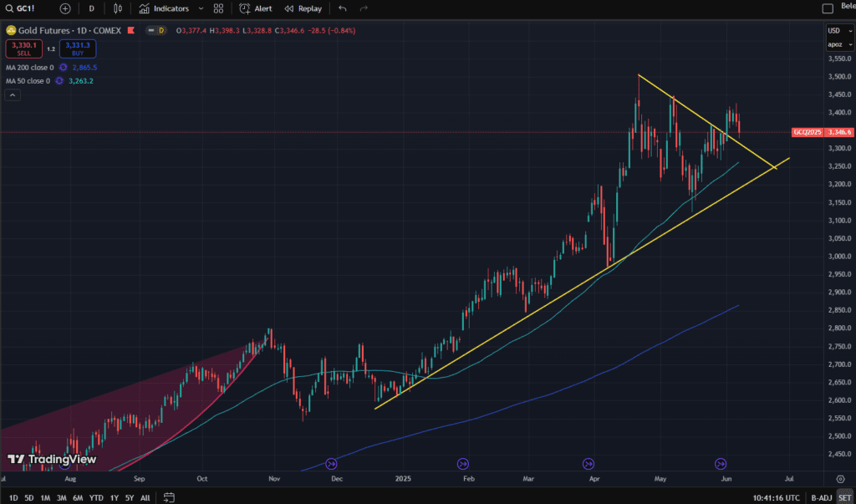This screenshot has width=856, height=504.
Task: Select the MA 200 close 0 legend
Action: 30,67
